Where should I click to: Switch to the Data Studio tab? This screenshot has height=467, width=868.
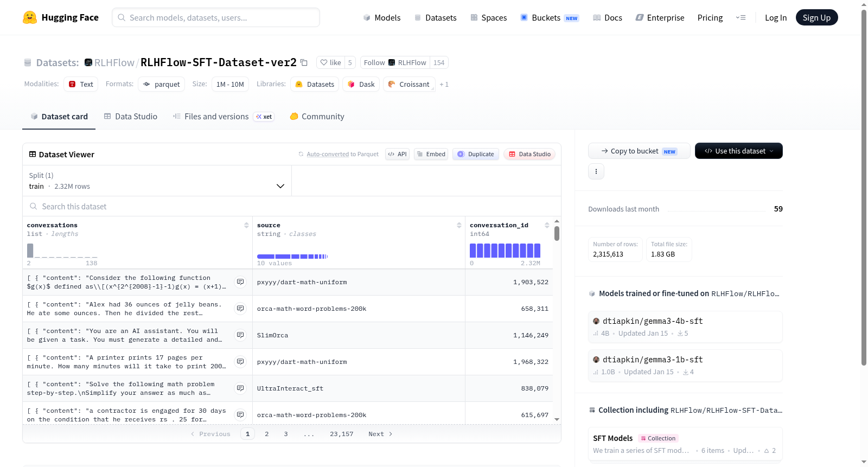(x=131, y=116)
